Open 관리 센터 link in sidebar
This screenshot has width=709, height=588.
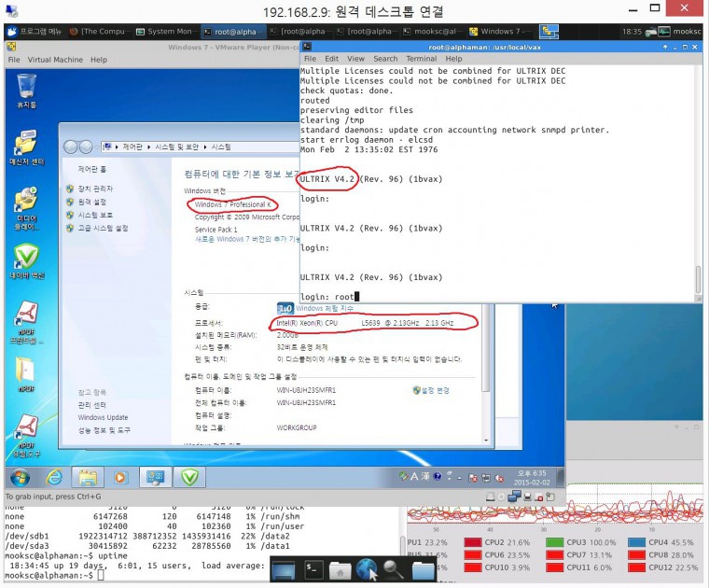(x=91, y=404)
